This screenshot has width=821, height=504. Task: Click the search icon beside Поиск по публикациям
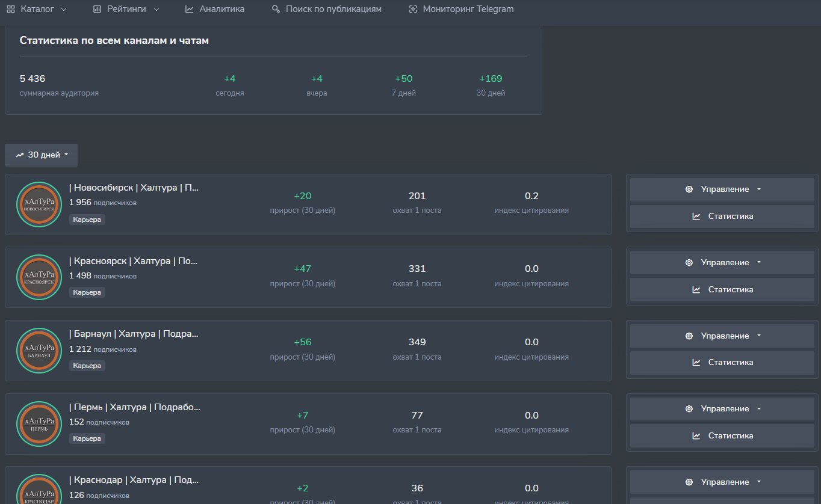coord(276,10)
